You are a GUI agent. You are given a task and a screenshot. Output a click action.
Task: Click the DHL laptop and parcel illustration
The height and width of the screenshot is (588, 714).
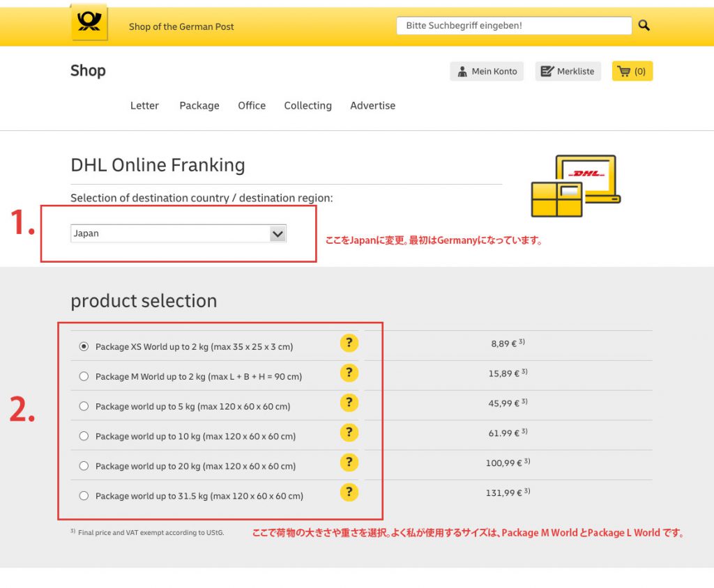point(575,186)
